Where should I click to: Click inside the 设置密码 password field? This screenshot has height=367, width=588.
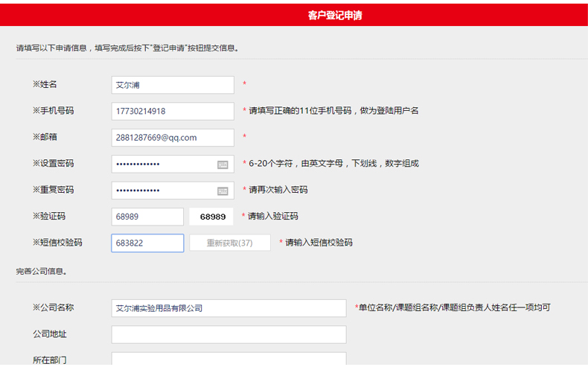162,165
